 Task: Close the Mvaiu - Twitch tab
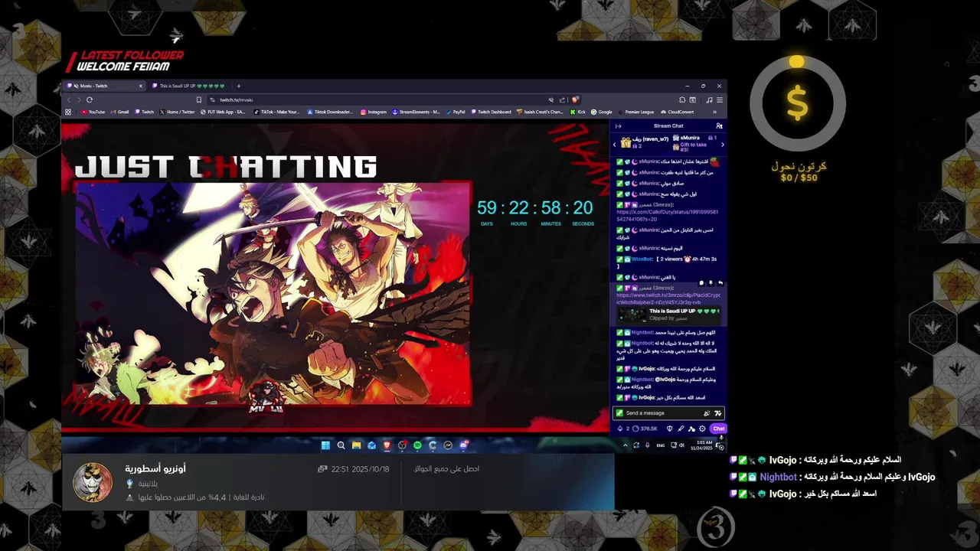[141, 86]
